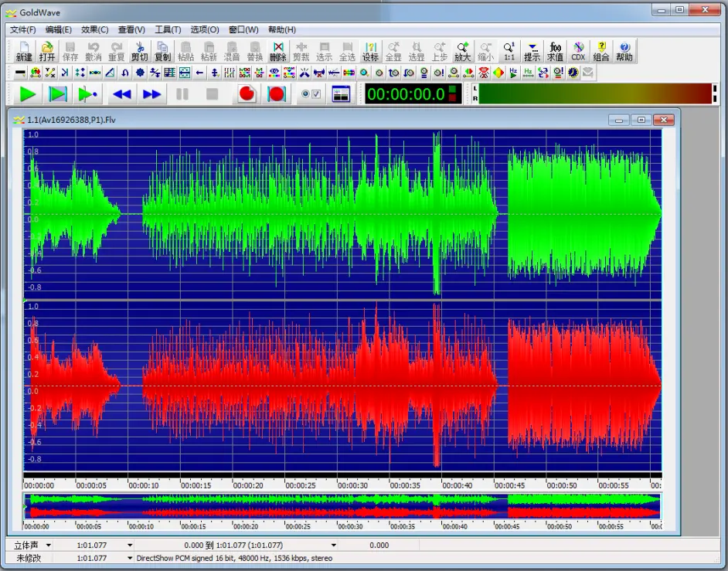
Task: Open selection range dropdown after (1:01.077)
Action: click(x=333, y=546)
